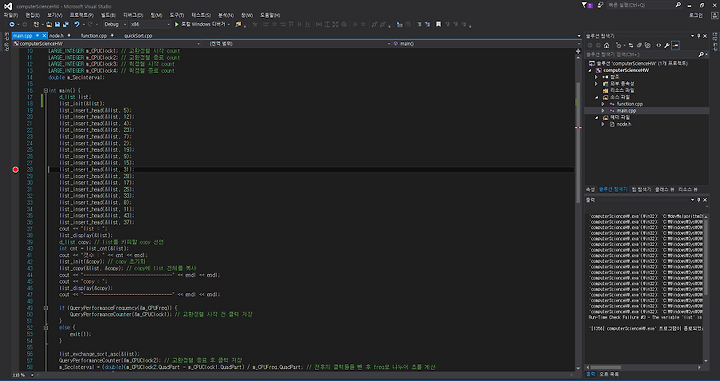Image resolution: width=720 pixels, height=381 pixels.
Task: Switch to the quickSort.cpp tab
Action: (138, 35)
